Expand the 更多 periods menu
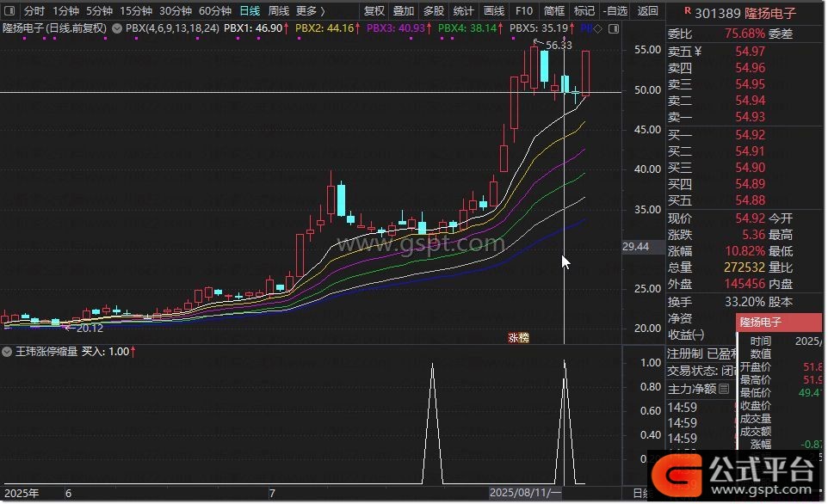This screenshot has height=504, width=828. [311, 10]
